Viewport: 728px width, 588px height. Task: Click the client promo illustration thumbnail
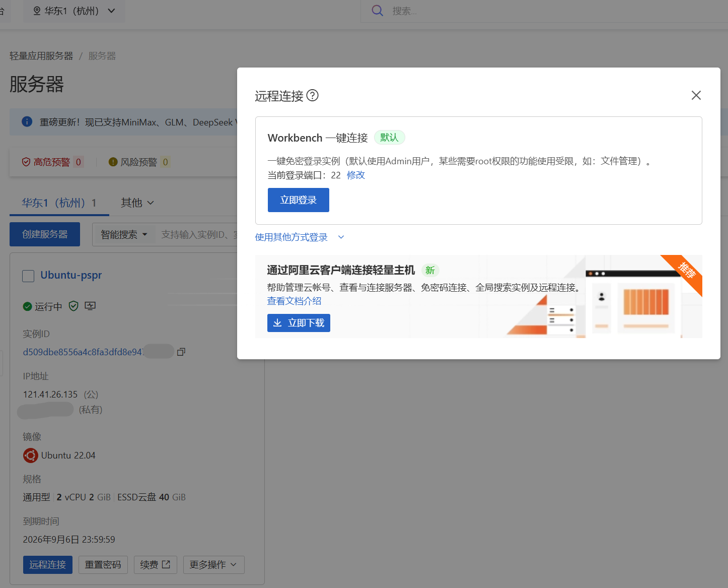click(x=604, y=297)
